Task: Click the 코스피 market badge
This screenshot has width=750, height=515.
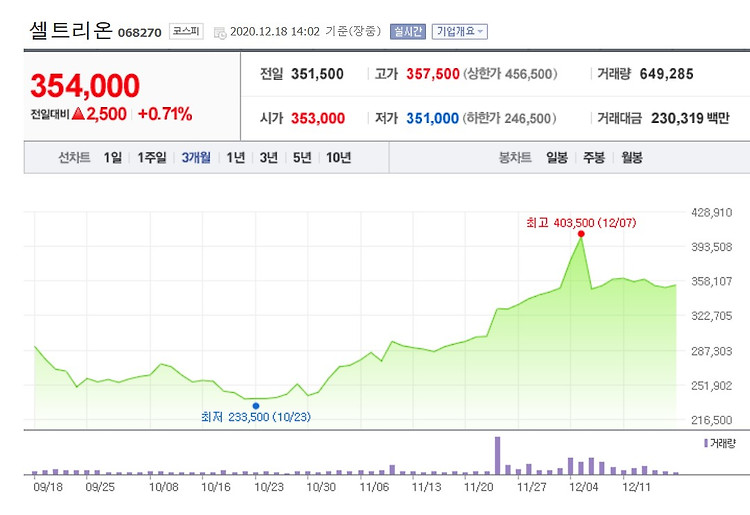Action: click(186, 32)
